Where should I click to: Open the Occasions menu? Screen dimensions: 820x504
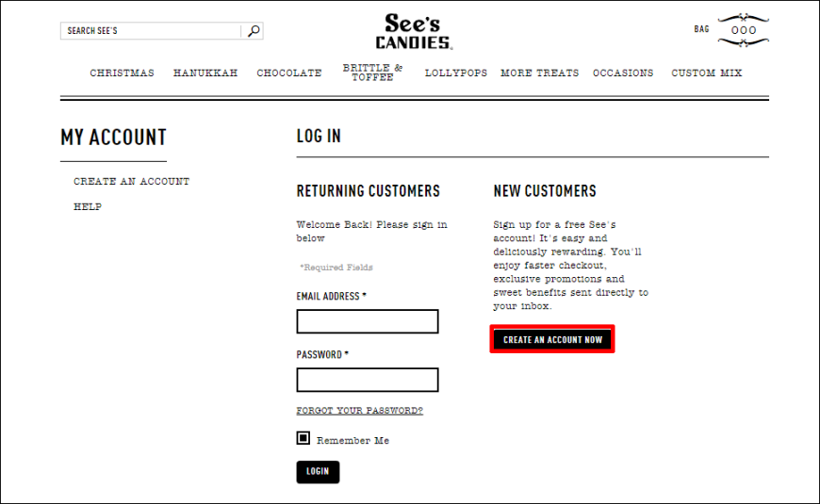623,73
